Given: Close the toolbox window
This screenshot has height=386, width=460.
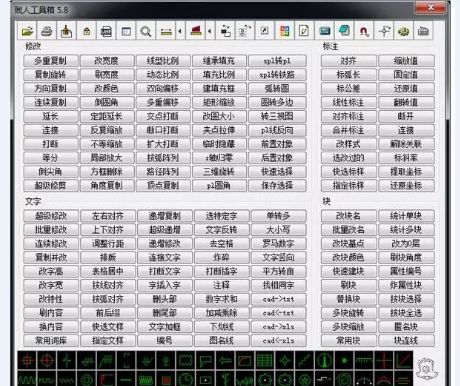Looking at the screenshot, I should tap(430, 7).
